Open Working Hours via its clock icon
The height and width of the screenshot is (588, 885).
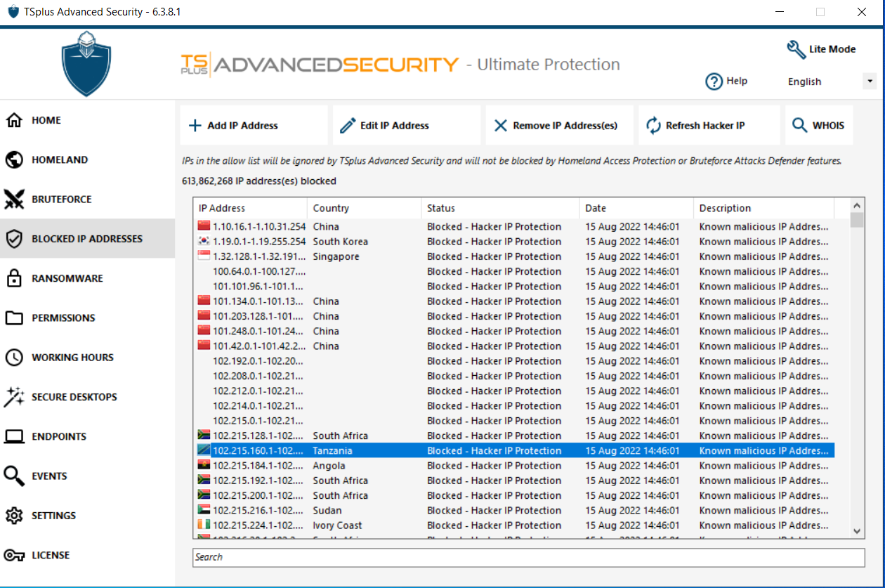point(14,358)
